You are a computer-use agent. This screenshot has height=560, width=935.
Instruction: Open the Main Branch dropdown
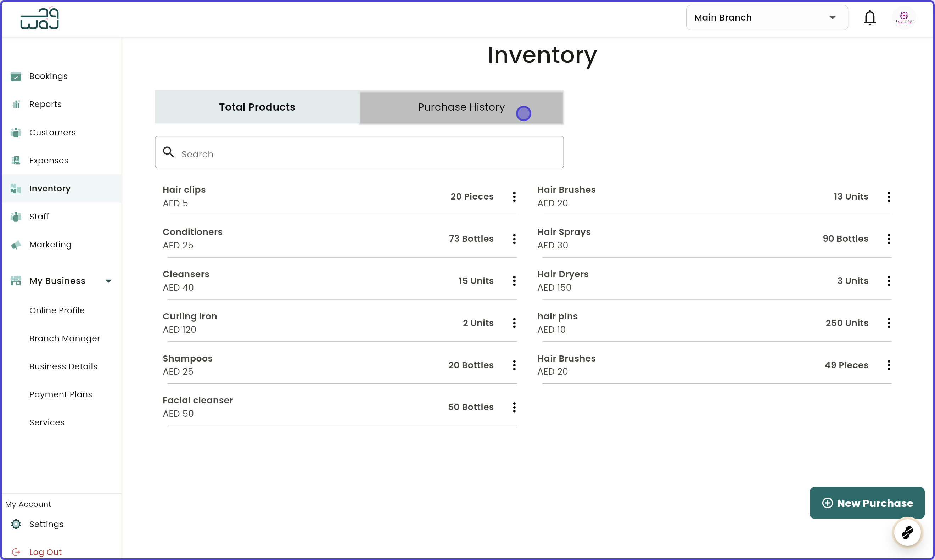pos(767,17)
